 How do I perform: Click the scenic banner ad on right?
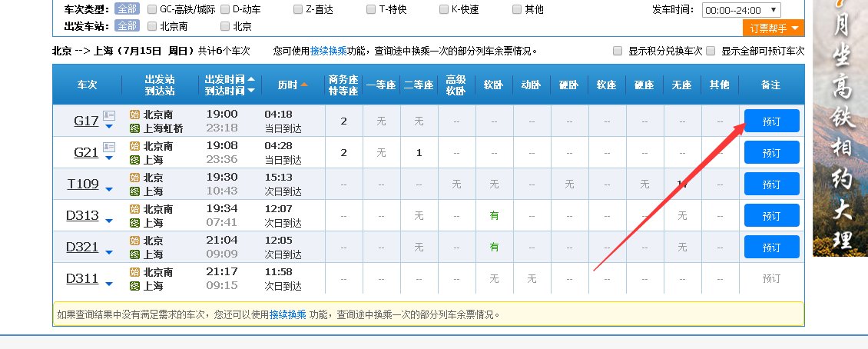(840, 128)
